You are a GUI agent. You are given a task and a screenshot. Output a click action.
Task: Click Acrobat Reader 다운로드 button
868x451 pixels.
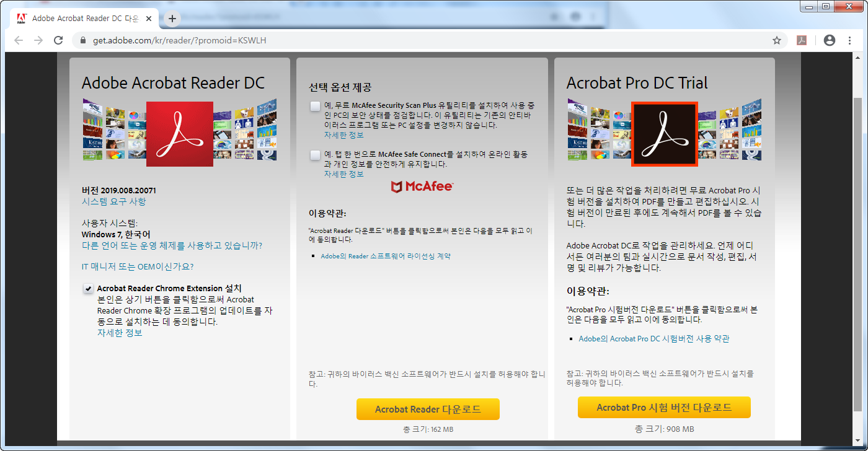[428, 409]
